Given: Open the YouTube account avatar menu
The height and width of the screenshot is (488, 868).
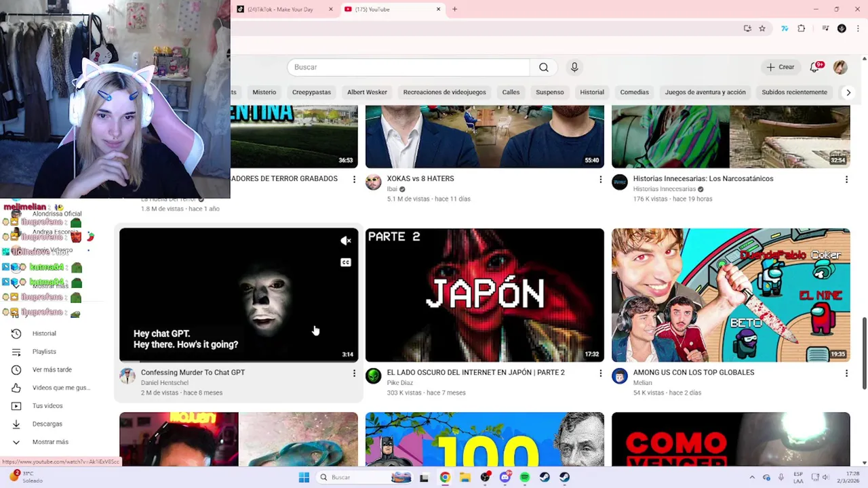Looking at the screenshot, I should pyautogui.click(x=840, y=67).
